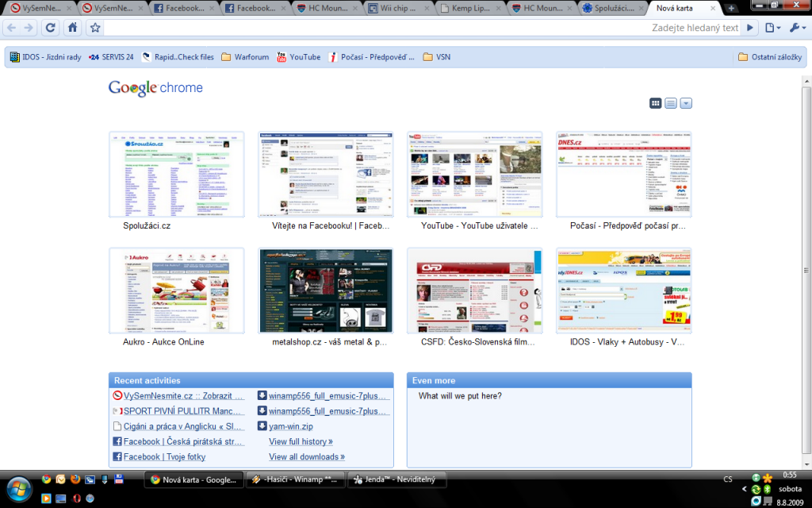
Task: Open the Počasí weather forecast thumbnail
Action: [624, 174]
